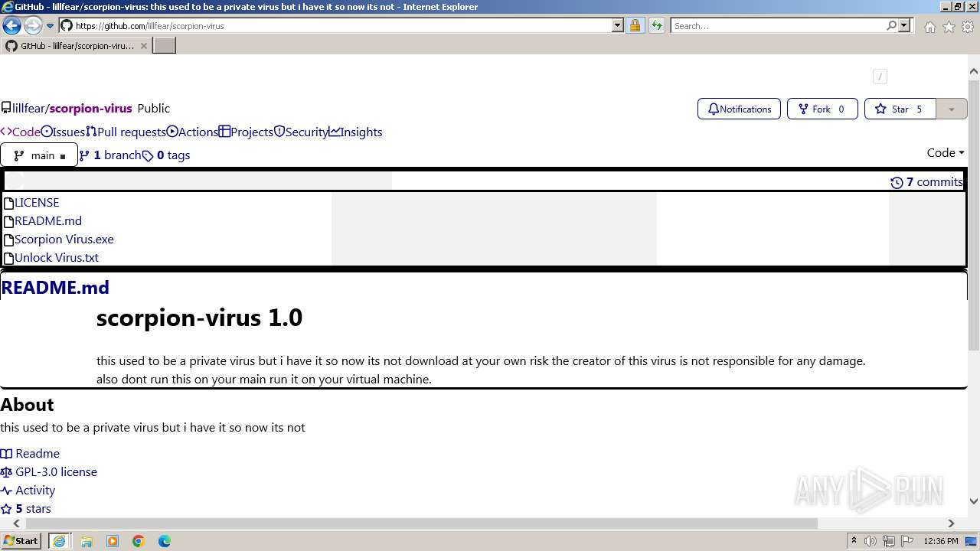Click the address bar URL field
Viewport: 980px width, 551px height.
[335, 25]
